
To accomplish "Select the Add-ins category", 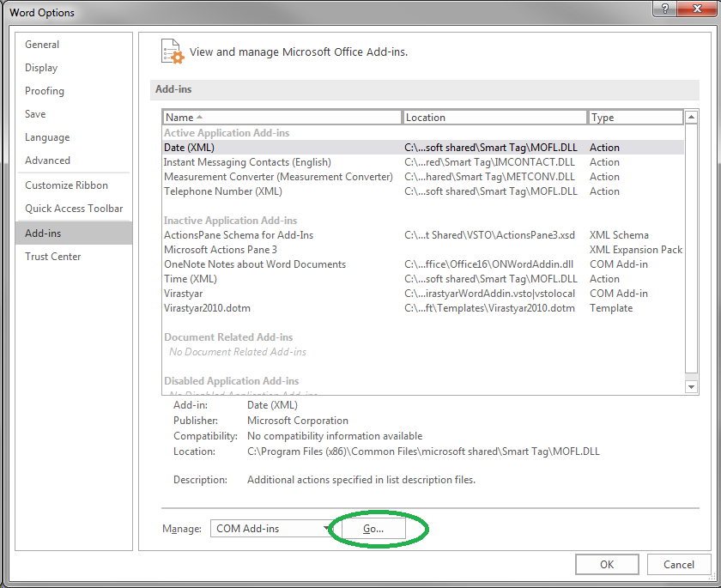I will 74,233.
